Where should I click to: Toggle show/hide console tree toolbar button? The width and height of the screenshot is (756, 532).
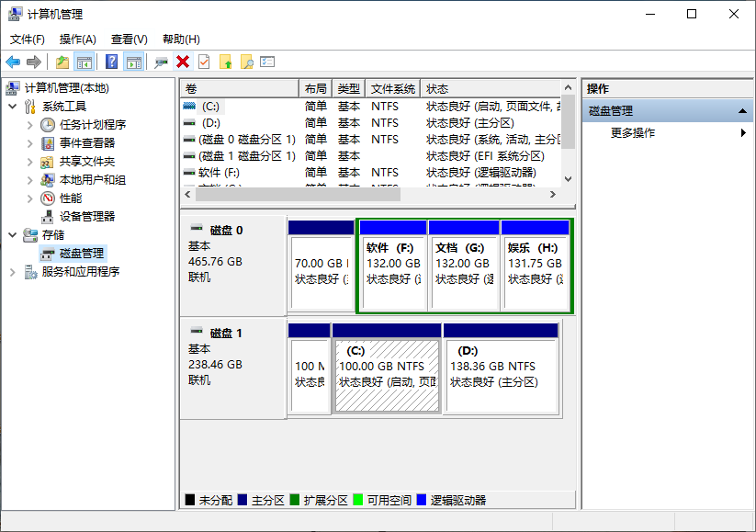[x=83, y=62]
